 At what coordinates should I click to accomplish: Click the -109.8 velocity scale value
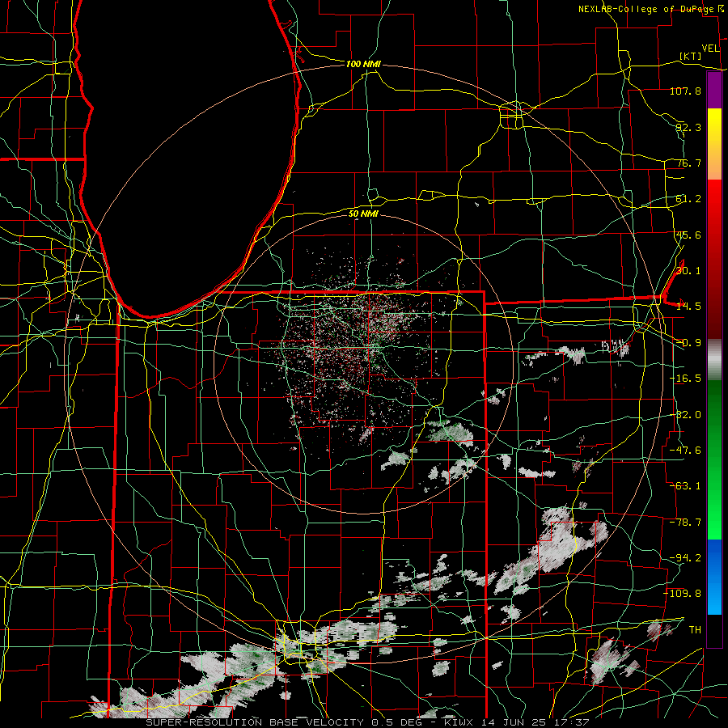[682, 594]
